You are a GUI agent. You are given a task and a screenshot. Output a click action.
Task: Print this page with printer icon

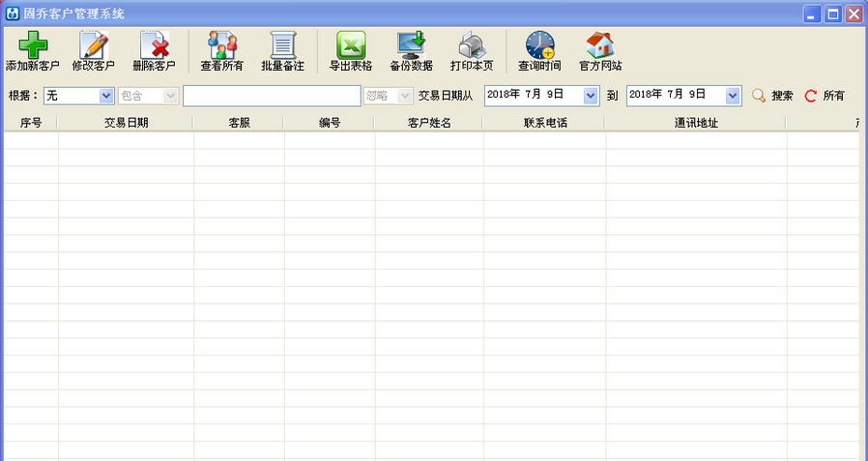coord(473,44)
